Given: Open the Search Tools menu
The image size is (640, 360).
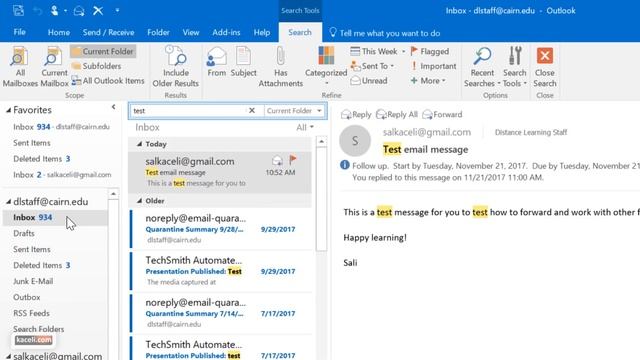Looking at the screenshot, I should pos(514,67).
